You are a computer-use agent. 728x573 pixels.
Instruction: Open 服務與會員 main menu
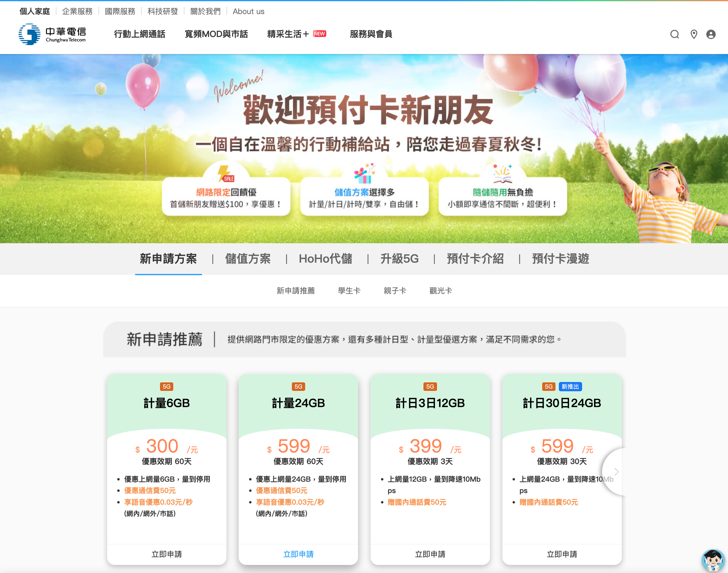click(371, 34)
